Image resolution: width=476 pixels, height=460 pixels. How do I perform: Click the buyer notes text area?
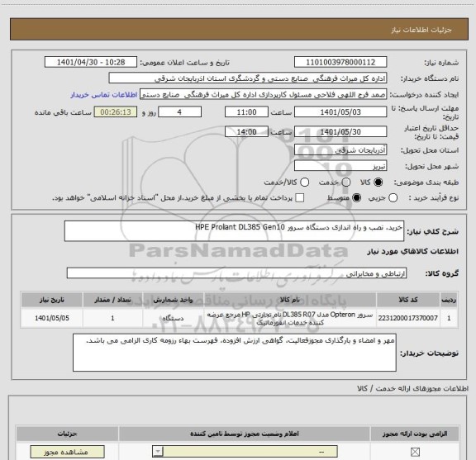point(235,353)
